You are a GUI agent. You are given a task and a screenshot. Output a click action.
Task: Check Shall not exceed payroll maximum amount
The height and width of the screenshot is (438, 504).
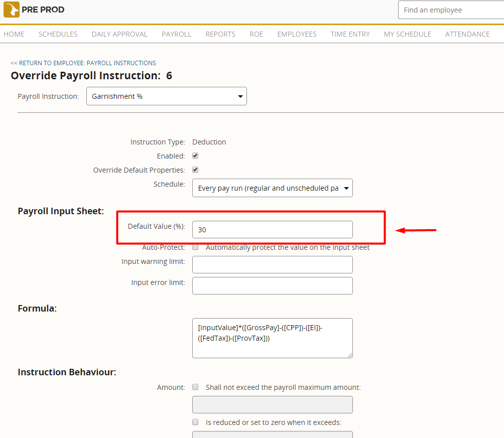pos(195,387)
